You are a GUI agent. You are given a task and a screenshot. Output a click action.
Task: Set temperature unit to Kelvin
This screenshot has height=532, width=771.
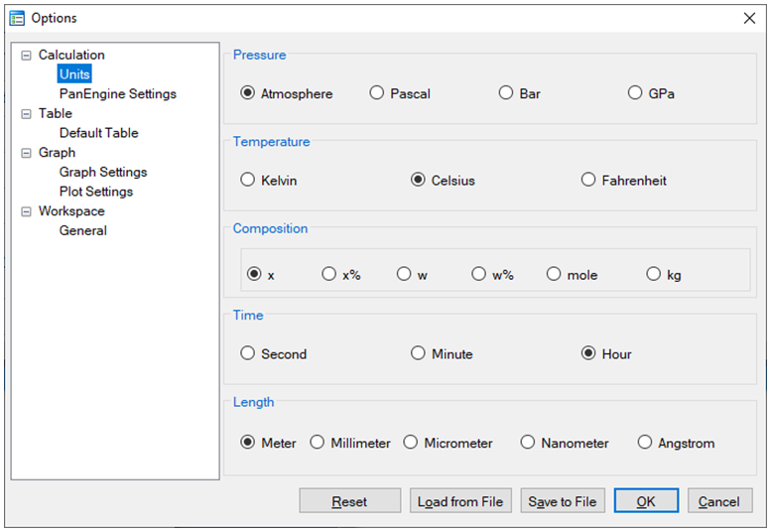(x=248, y=181)
